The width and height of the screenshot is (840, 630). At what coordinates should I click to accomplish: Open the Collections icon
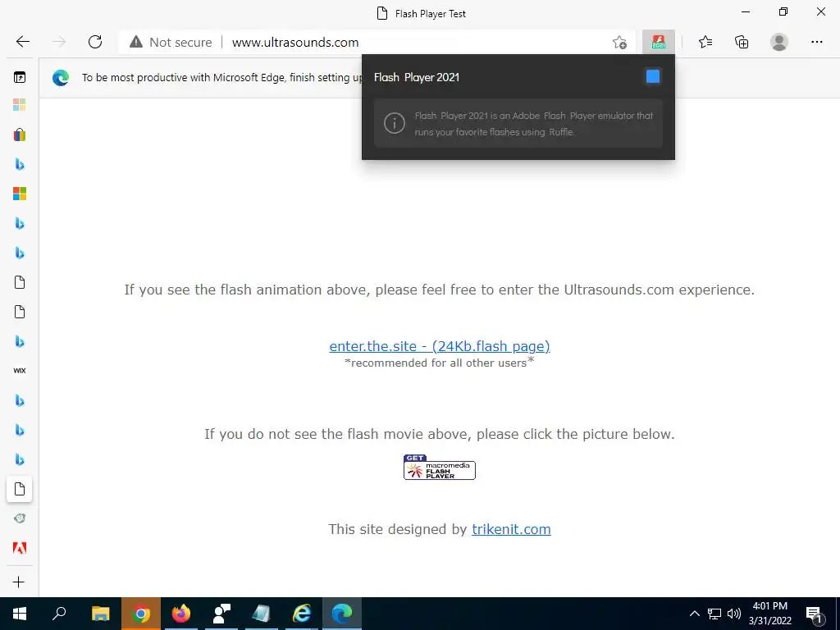pos(742,42)
